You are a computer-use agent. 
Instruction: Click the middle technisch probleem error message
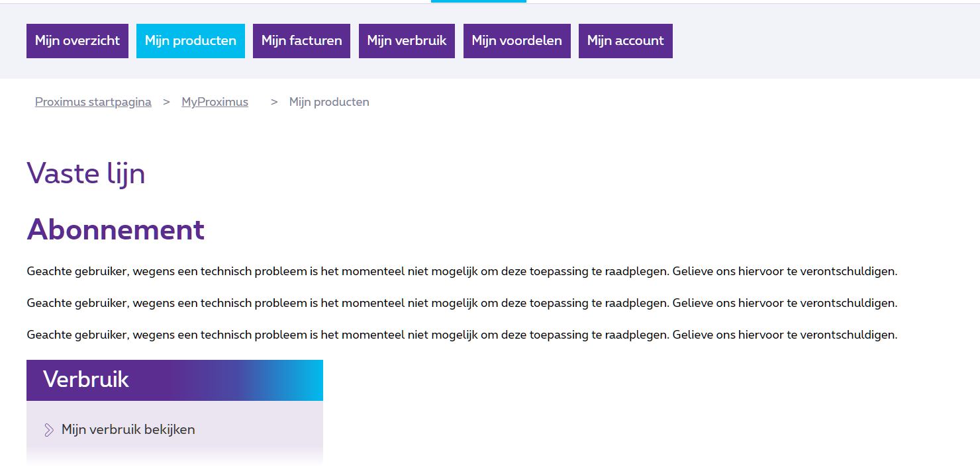(x=462, y=303)
